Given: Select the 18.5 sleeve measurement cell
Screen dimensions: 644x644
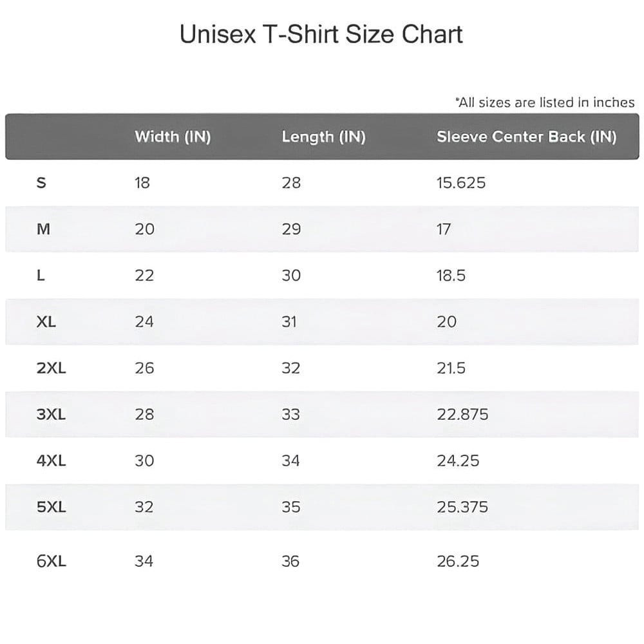Looking at the screenshot, I should (x=451, y=276).
